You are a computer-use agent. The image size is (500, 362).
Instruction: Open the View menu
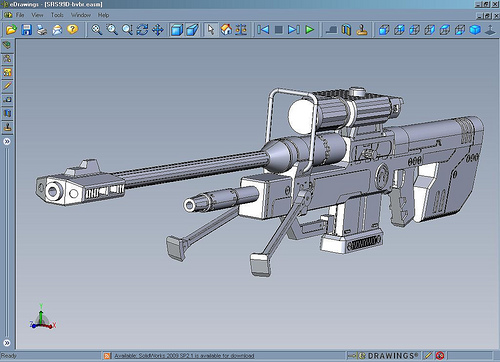[37, 15]
